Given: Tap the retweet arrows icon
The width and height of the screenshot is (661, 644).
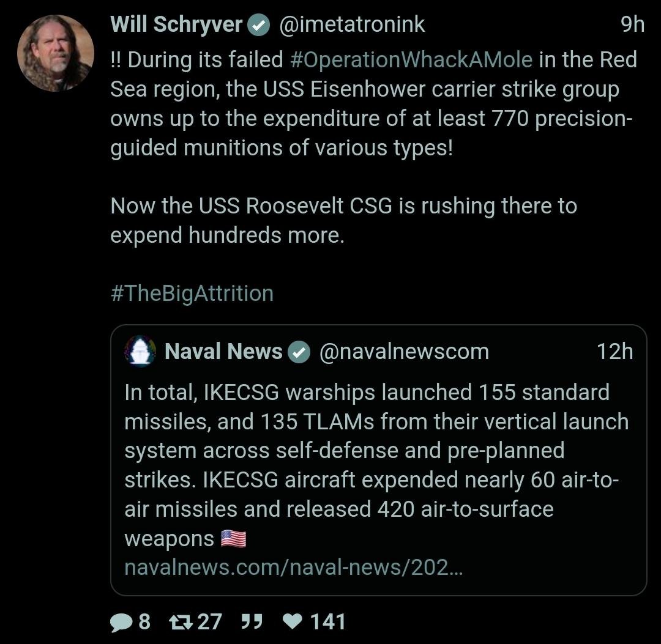Looking at the screenshot, I should [x=180, y=622].
